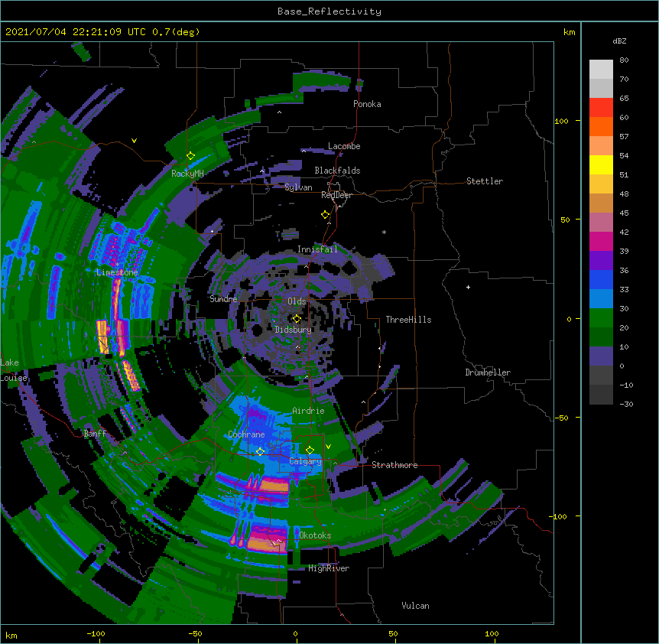Select the Olds label
Screen dimensions: 659x644
pyautogui.click(x=297, y=301)
